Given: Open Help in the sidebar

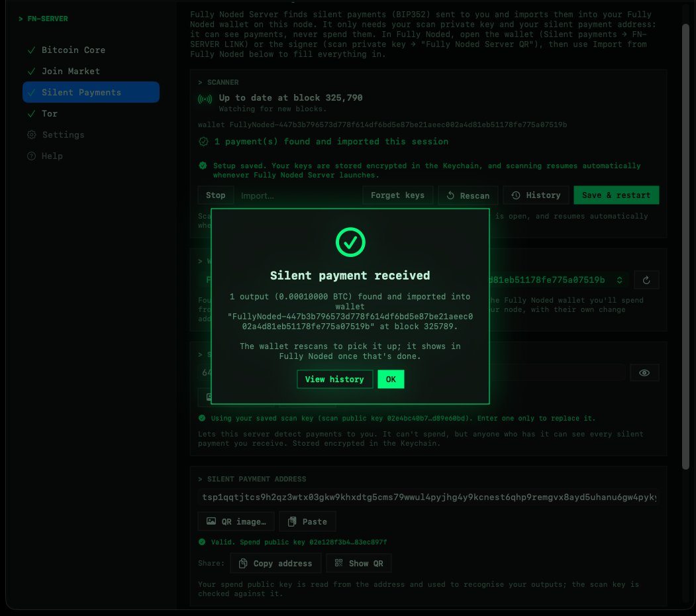Looking at the screenshot, I should [x=91, y=156].
